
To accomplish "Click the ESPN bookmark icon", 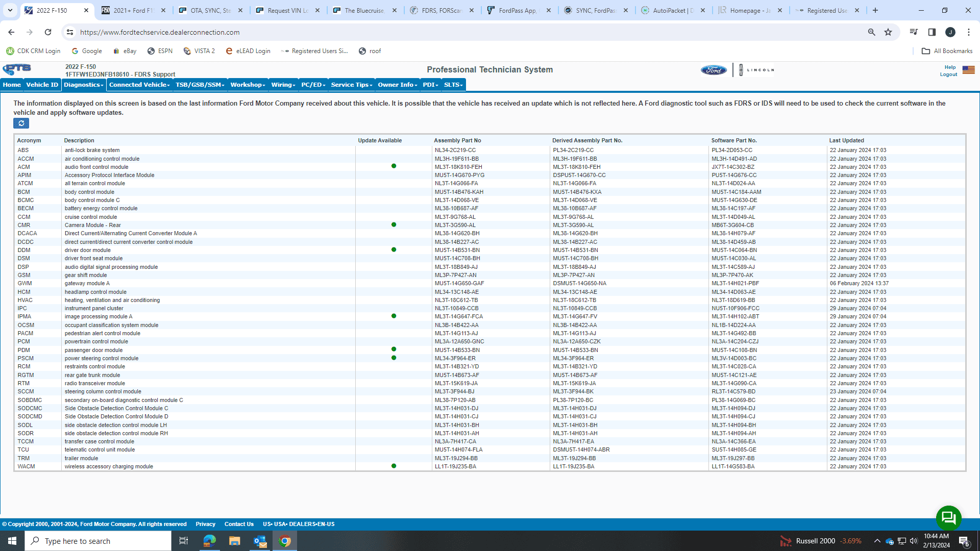I will pyautogui.click(x=152, y=51).
